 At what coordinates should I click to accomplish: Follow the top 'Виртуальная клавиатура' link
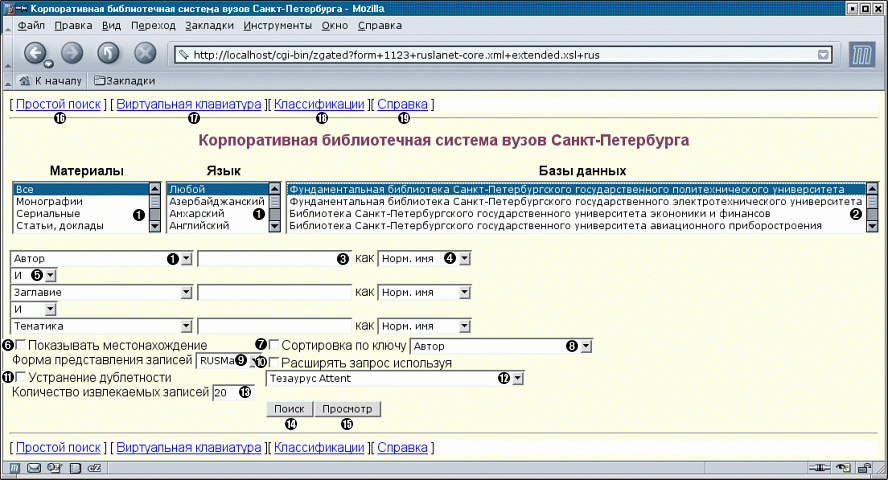click(x=189, y=104)
